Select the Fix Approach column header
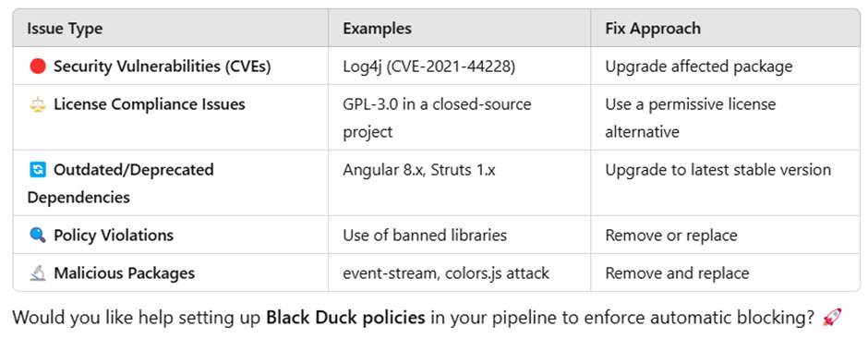The image size is (868, 339). pyautogui.click(x=653, y=29)
